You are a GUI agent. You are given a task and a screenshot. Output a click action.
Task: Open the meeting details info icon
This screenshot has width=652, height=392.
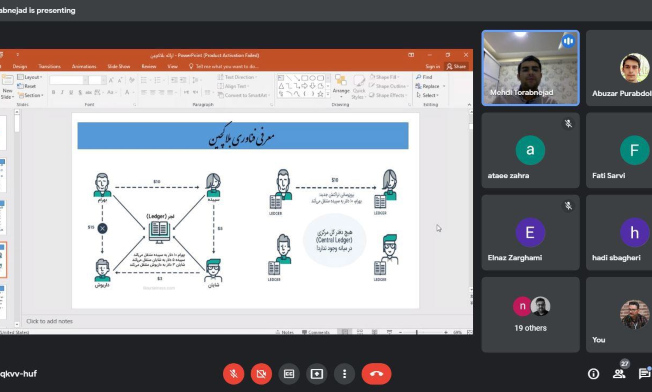[x=593, y=374]
